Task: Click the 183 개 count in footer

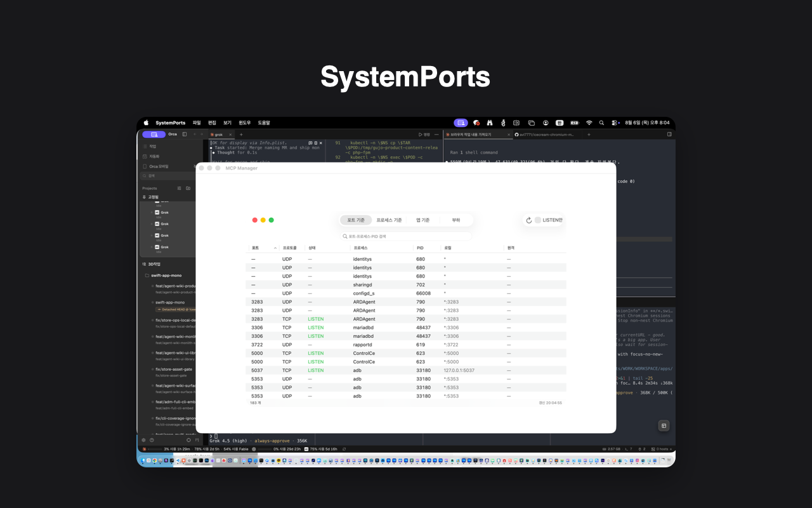Action: tap(255, 403)
